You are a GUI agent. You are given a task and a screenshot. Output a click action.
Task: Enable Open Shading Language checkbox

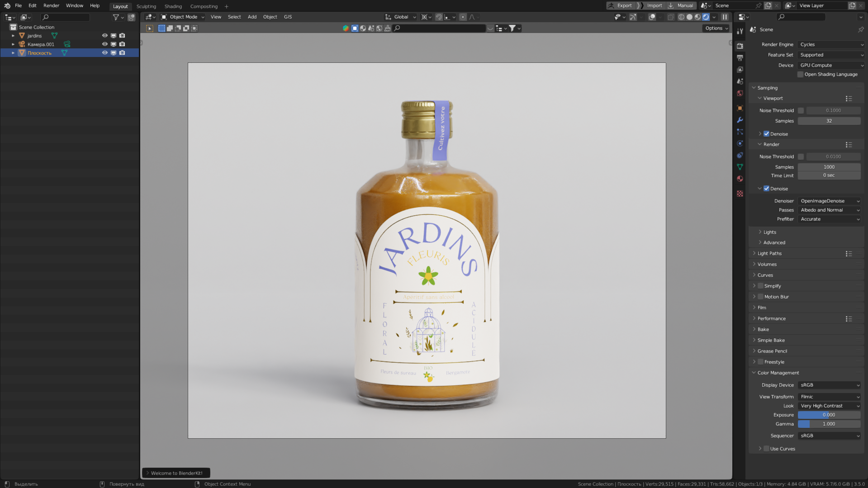coord(800,75)
